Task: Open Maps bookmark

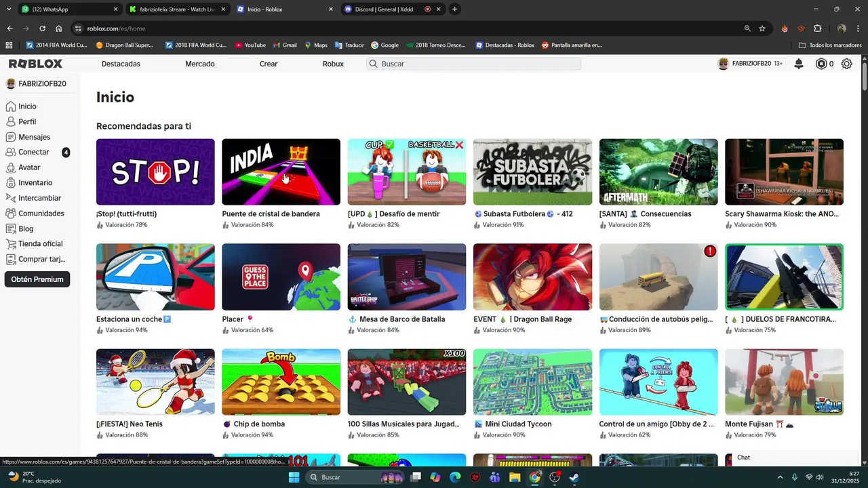Action: 316,45
